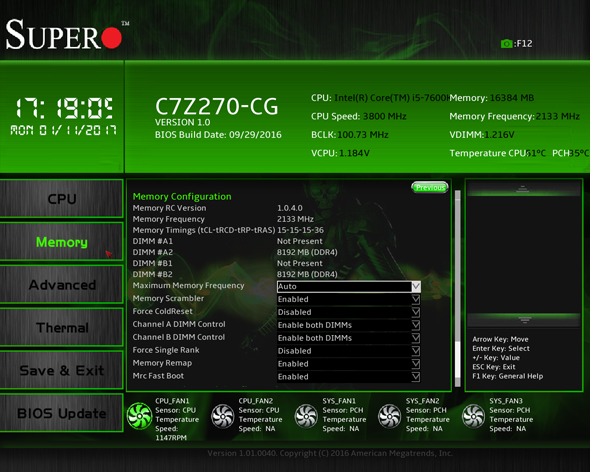Click the memory settings vertical scrollbar
590x472 pixels.
click(458, 288)
